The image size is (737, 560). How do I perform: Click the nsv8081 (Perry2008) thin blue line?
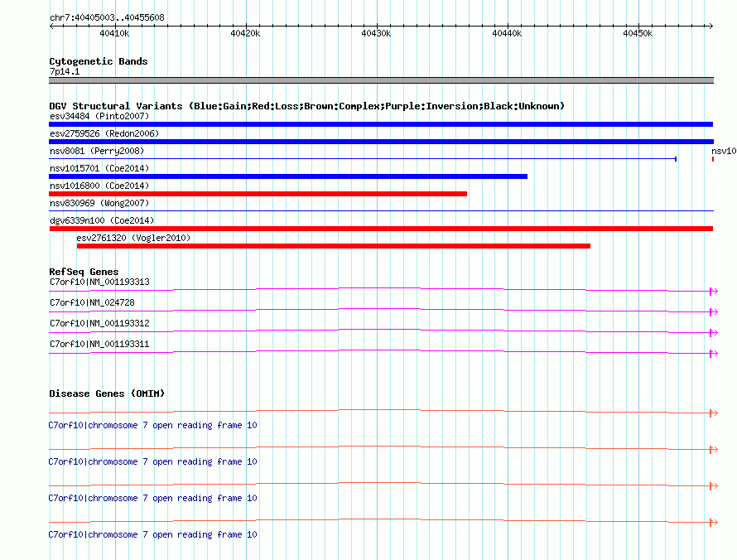point(363,159)
